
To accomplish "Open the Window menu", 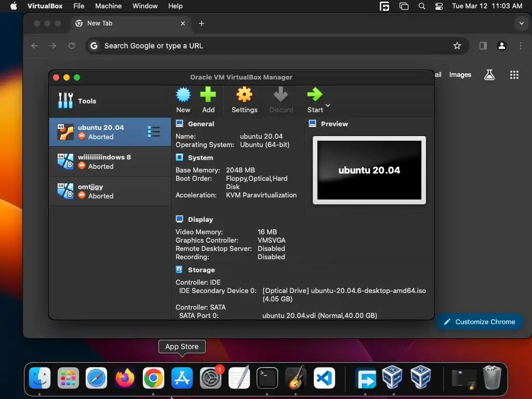I will point(145,6).
